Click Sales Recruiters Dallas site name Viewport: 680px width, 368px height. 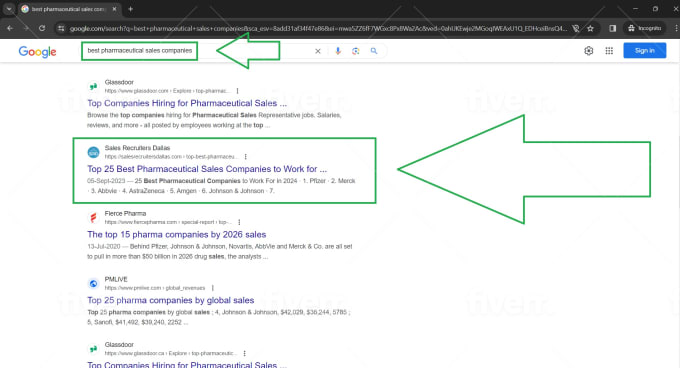(137, 148)
